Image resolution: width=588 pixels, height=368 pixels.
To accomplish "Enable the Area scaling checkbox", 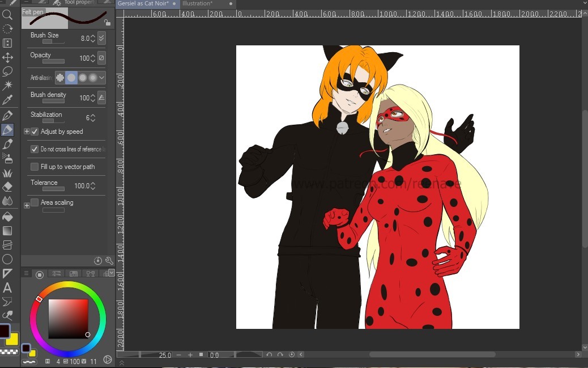I will [x=35, y=202].
